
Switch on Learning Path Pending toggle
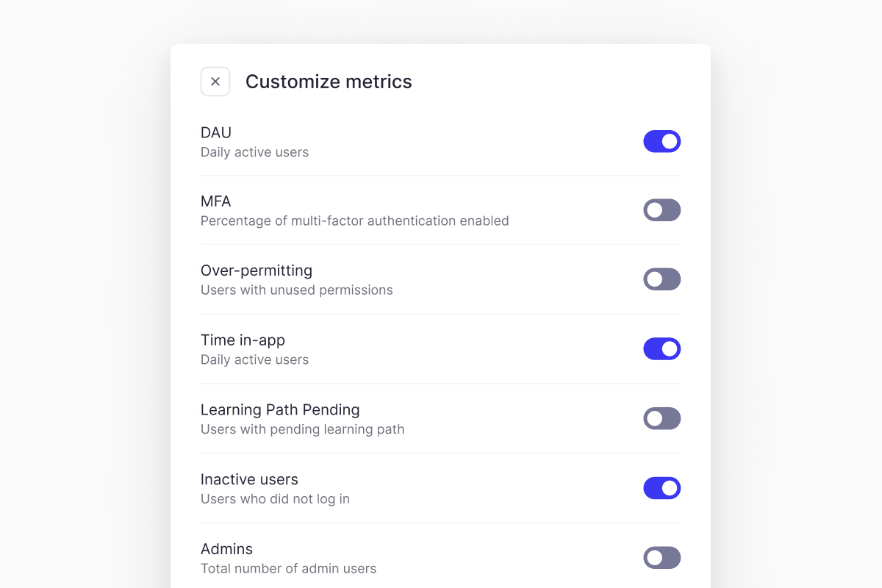click(x=661, y=419)
